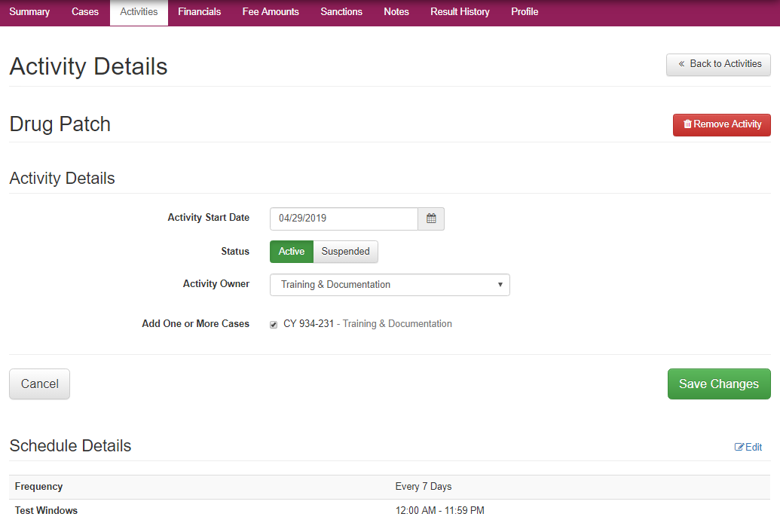Open the calendar date picker icon
The image size is (780, 532).
pos(431,219)
